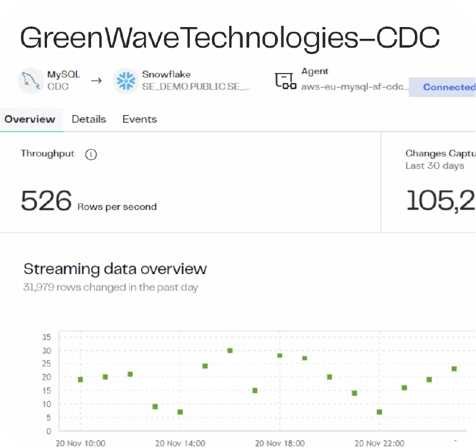This screenshot has height=448, width=476.
Task: Open the Details tab
Action: tap(89, 119)
